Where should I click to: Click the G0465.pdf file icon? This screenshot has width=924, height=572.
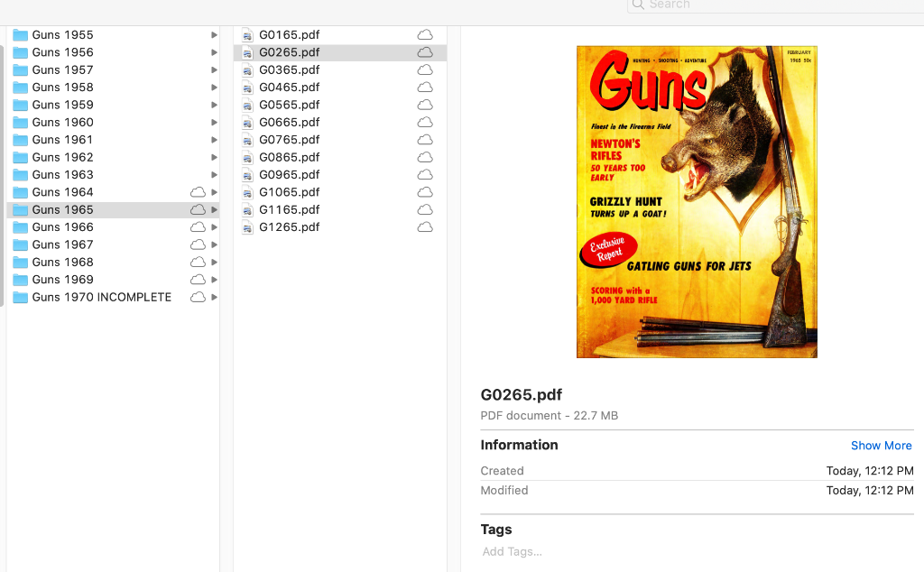click(247, 88)
